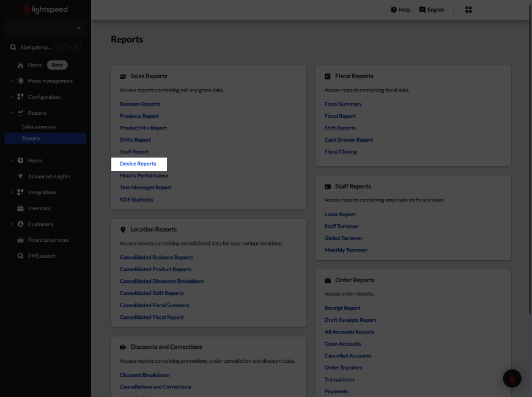532x397 pixels.
Task: Click the Fiscal Reports card icon
Action: click(x=327, y=76)
